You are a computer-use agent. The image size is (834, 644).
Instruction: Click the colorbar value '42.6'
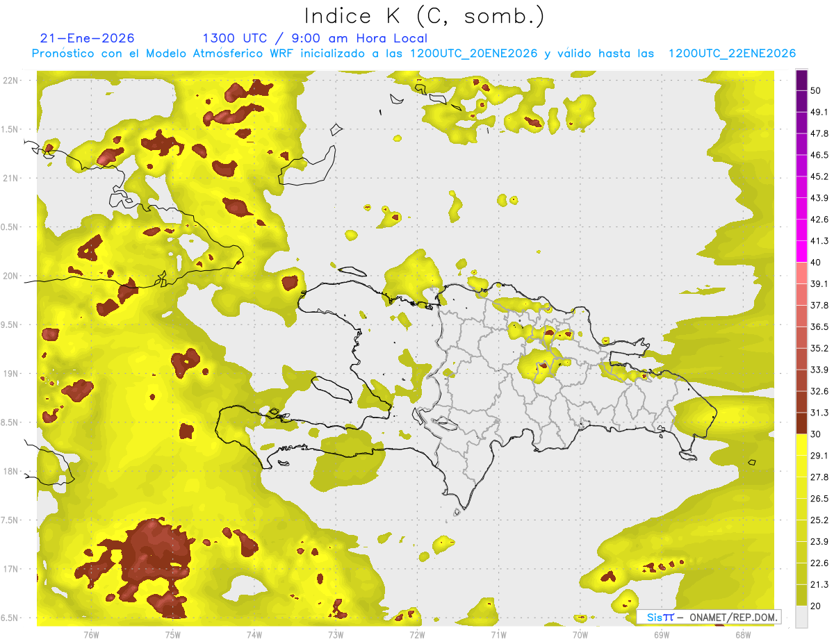[x=819, y=220]
